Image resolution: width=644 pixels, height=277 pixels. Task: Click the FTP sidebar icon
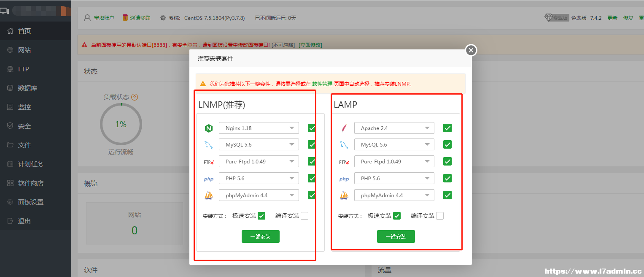[11, 69]
